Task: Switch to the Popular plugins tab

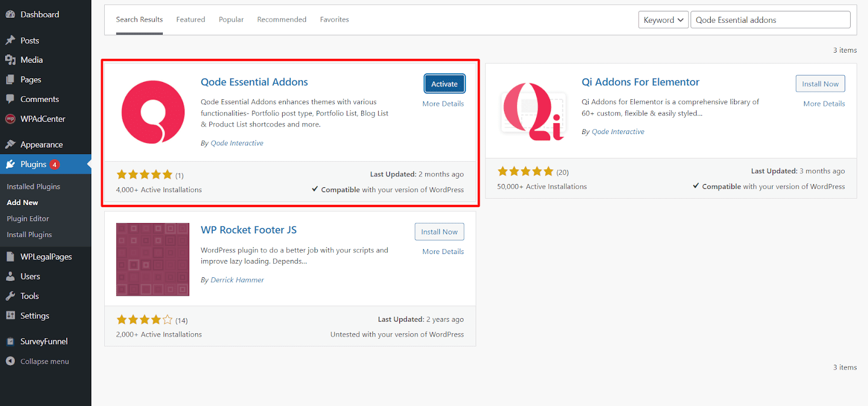Action: tap(231, 20)
